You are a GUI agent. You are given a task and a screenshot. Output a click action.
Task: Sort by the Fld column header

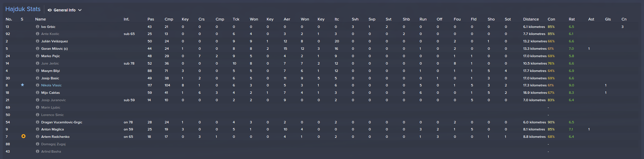tap(474, 19)
